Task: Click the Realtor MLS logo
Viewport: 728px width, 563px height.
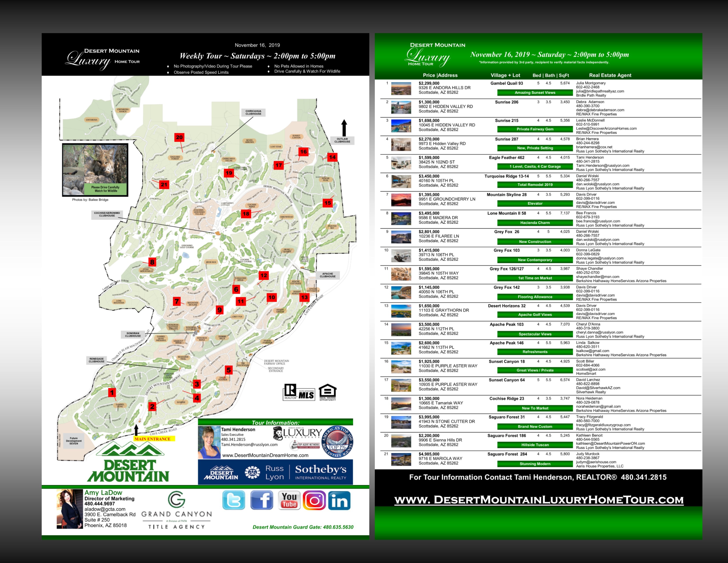Action: tap(299, 392)
